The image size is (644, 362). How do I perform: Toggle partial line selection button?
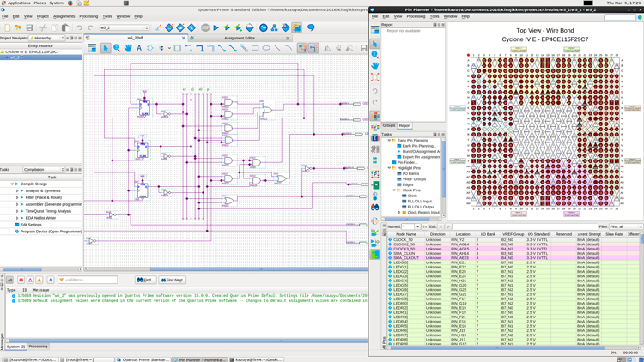click(x=313, y=48)
